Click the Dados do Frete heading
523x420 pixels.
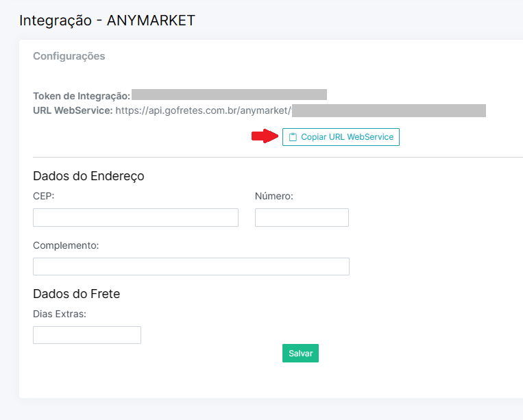coord(76,294)
